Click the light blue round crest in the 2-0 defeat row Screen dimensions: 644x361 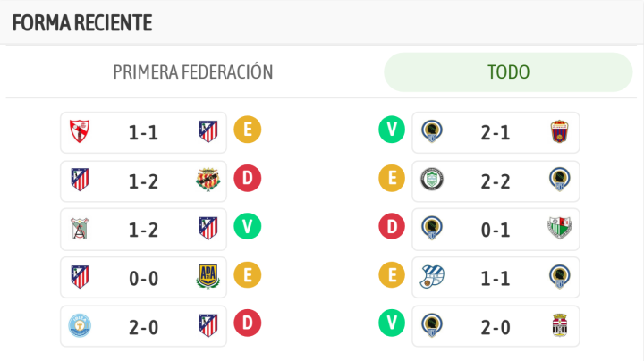79,325
